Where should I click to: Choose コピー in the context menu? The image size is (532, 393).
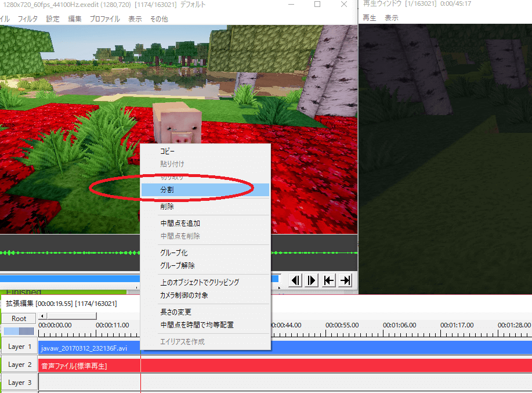coord(205,152)
